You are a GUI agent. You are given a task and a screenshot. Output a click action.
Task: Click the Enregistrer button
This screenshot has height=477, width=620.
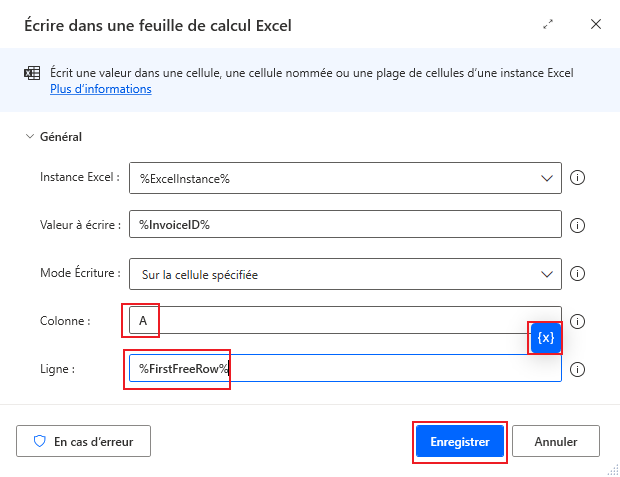click(x=459, y=441)
